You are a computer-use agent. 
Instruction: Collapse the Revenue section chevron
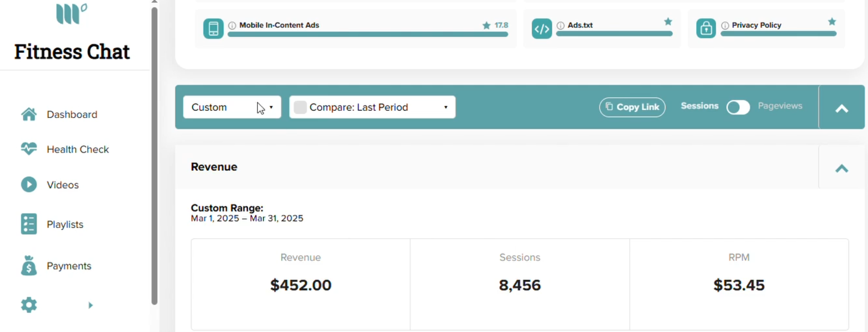[842, 169]
